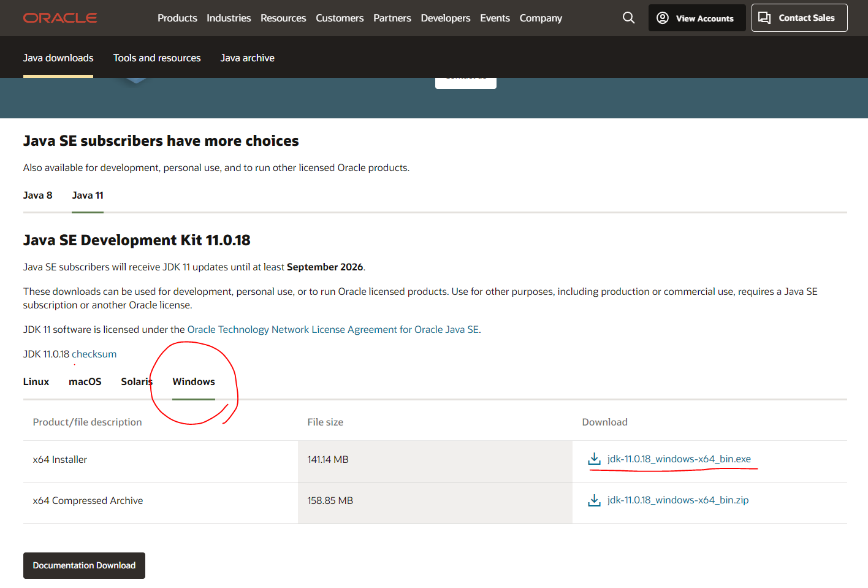Click the File size column header
This screenshot has width=868, height=588.
pos(325,422)
